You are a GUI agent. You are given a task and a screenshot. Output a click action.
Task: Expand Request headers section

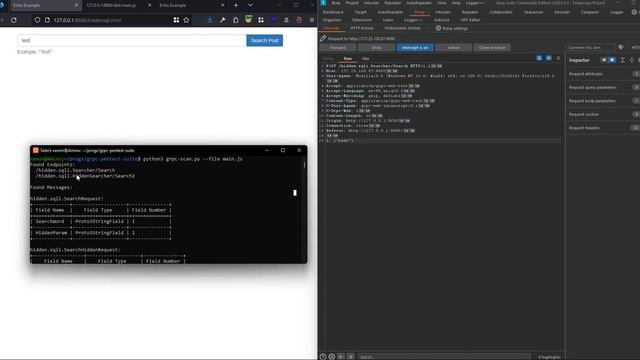pos(604,128)
